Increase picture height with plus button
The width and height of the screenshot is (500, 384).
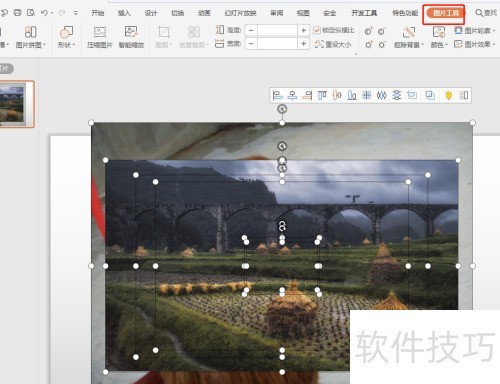pos(303,30)
